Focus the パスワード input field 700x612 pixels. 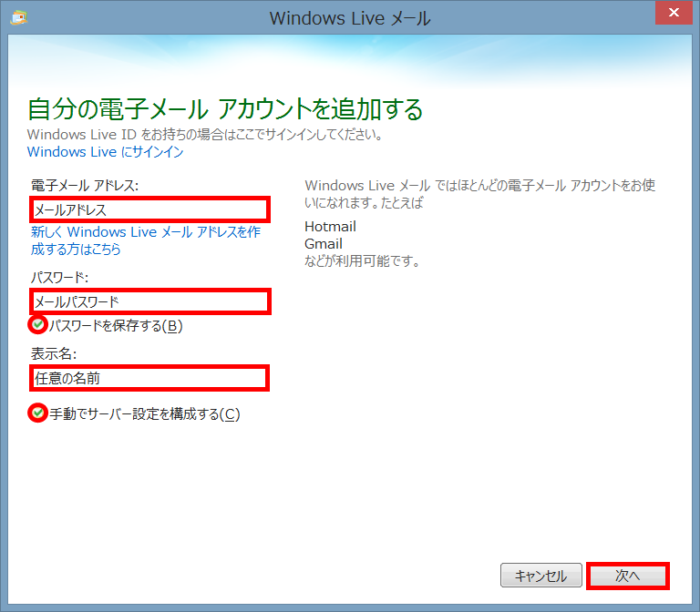pyautogui.click(x=149, y=301)
